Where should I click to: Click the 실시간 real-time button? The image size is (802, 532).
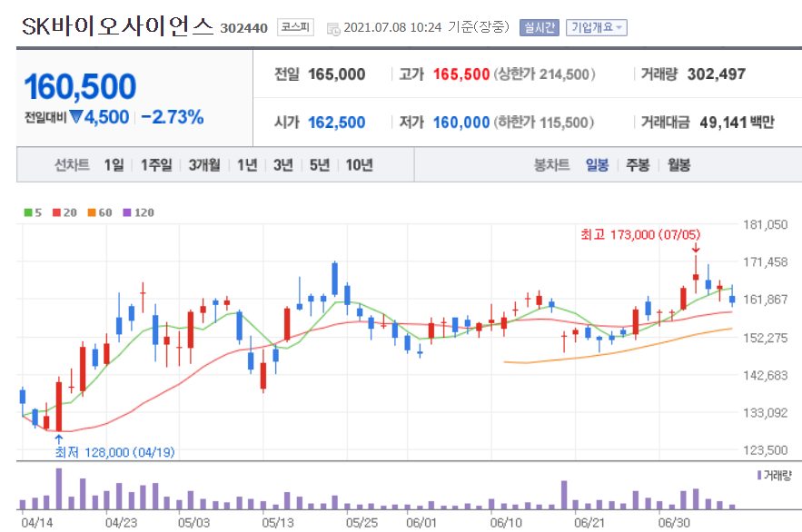[x=540, y=27]
